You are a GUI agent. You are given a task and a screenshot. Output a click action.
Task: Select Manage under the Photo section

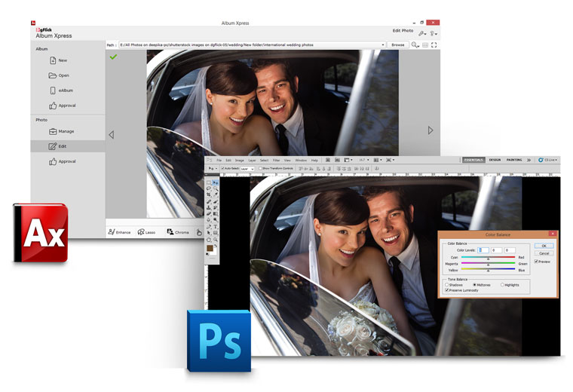66,131
